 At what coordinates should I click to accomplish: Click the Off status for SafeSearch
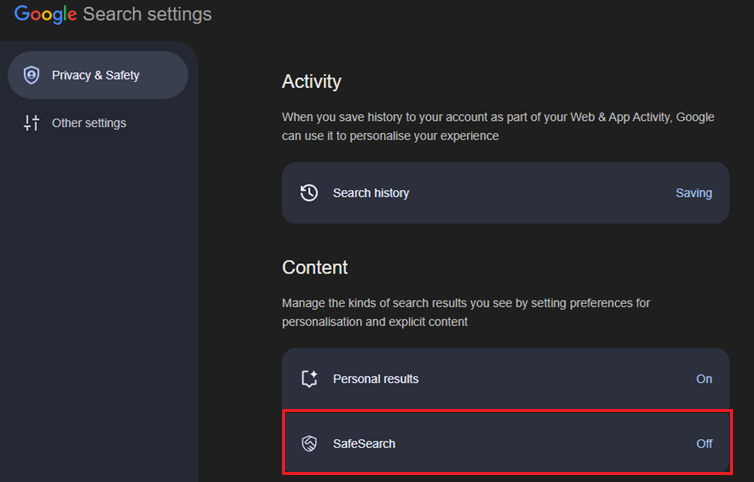click(x=704, y=444)
